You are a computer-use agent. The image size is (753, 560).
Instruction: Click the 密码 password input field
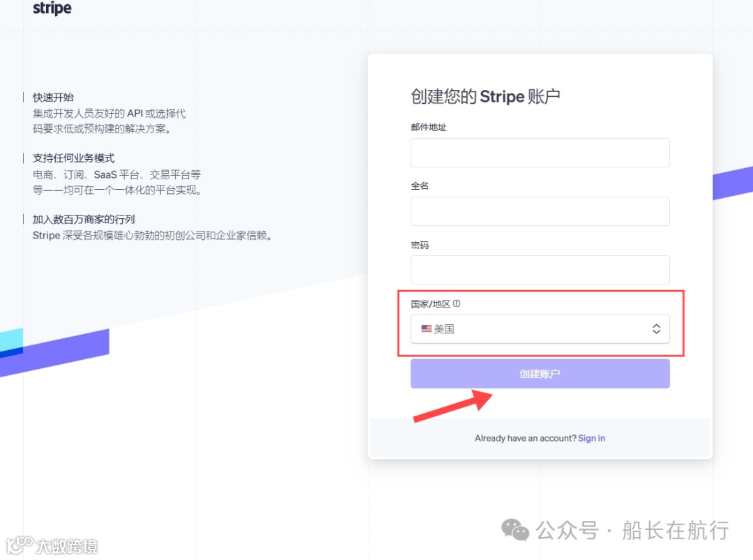[x=540, y=270]
